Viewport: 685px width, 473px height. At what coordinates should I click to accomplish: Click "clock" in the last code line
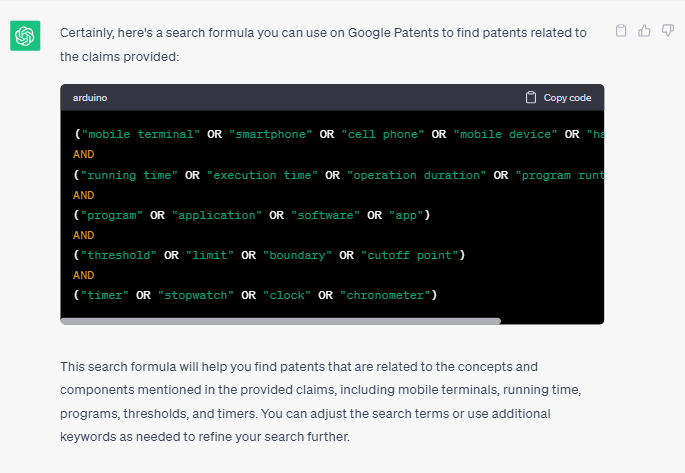(287, 295)
